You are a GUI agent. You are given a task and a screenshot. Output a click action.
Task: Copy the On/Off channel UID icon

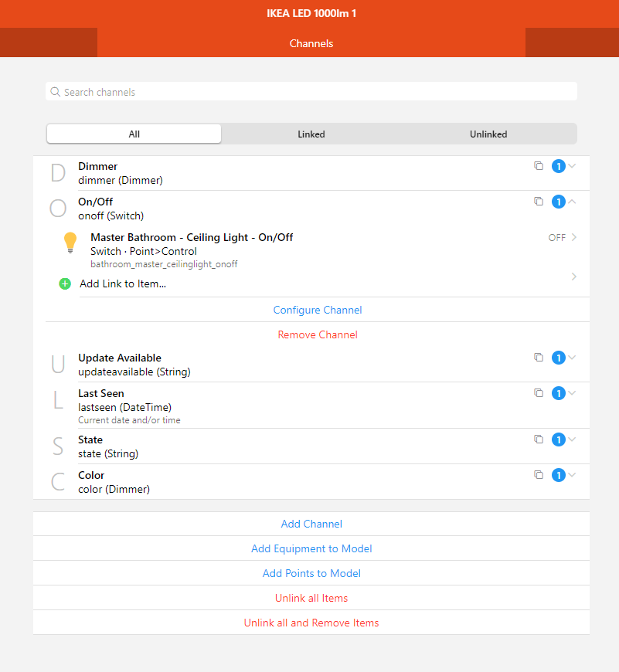point(539,202)
